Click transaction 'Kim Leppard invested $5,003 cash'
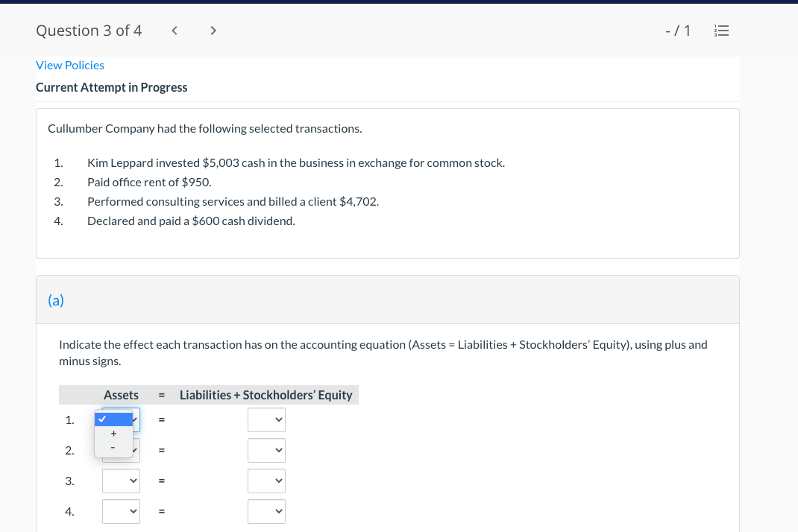The image size is (798, 532). 296,162
